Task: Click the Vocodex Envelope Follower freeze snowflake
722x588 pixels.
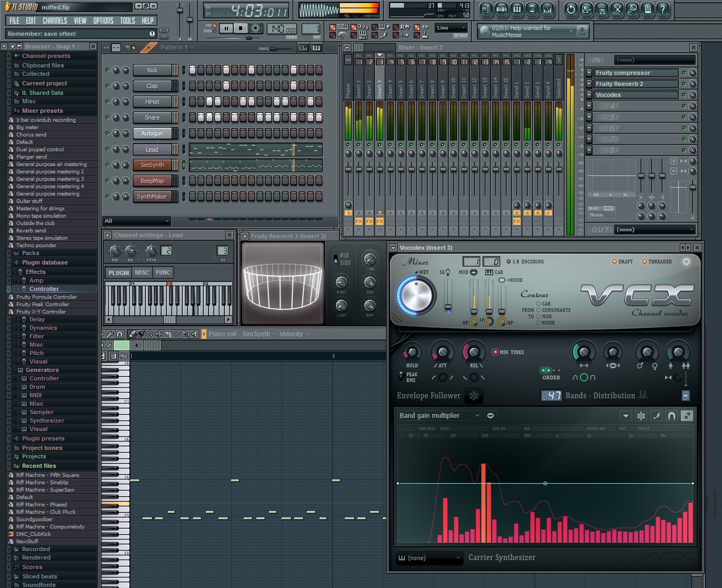Action: point(474,396)
